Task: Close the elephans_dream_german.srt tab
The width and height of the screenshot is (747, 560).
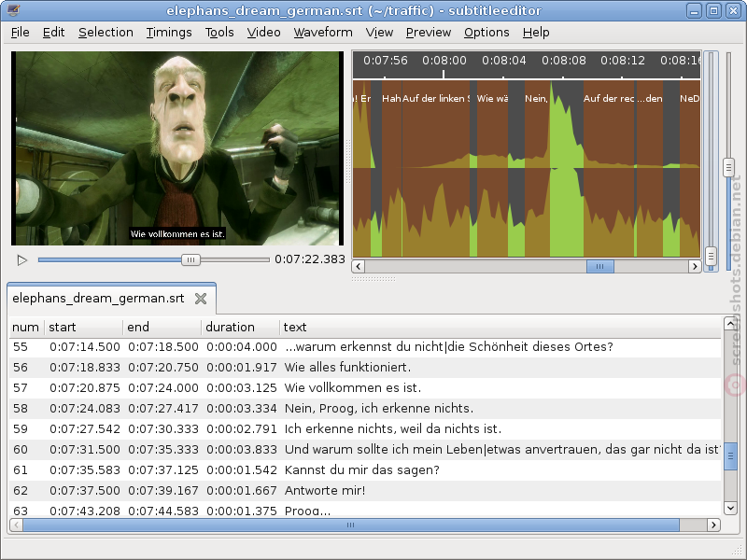Action: coord(201,299)
